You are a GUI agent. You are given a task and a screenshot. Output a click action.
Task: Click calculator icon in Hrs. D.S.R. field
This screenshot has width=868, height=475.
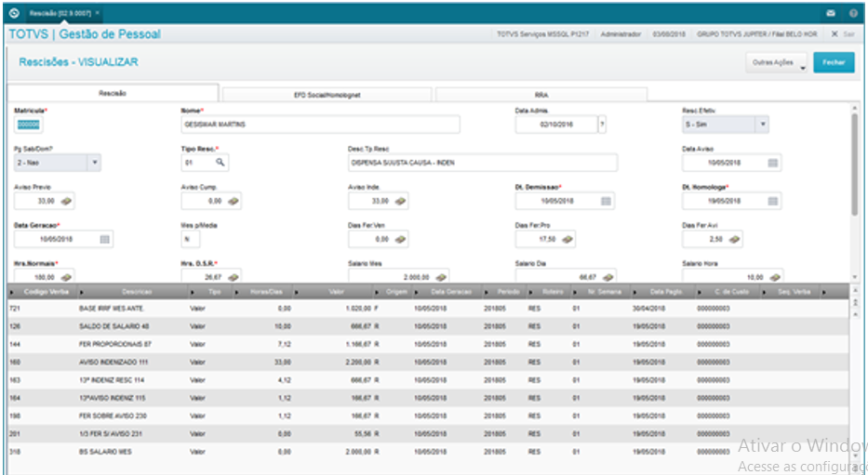[234, 277]
